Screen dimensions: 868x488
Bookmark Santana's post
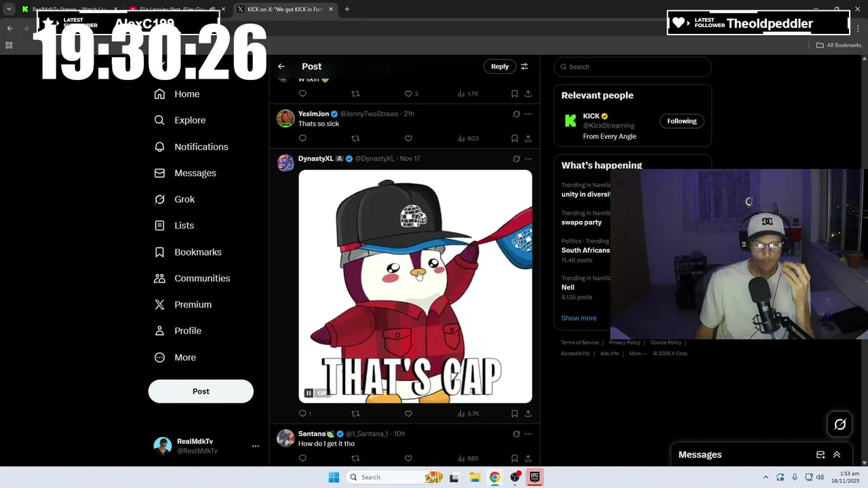point(515,458)
